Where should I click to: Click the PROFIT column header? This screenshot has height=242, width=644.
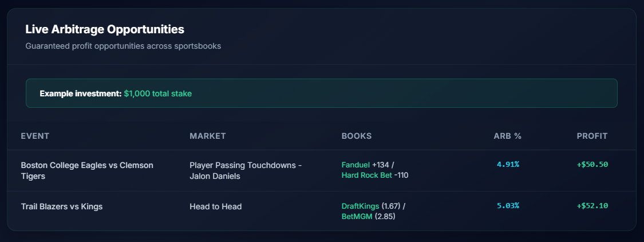(592, 136)
